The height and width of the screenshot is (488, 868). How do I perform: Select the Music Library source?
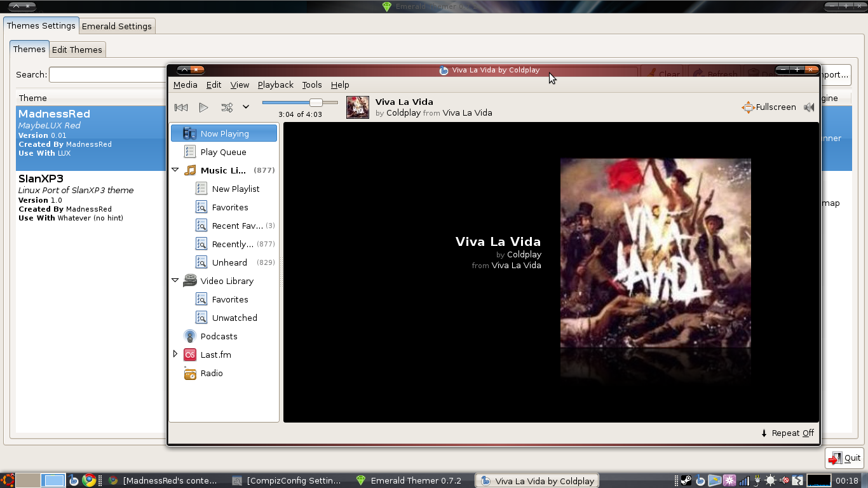[222, 170]
